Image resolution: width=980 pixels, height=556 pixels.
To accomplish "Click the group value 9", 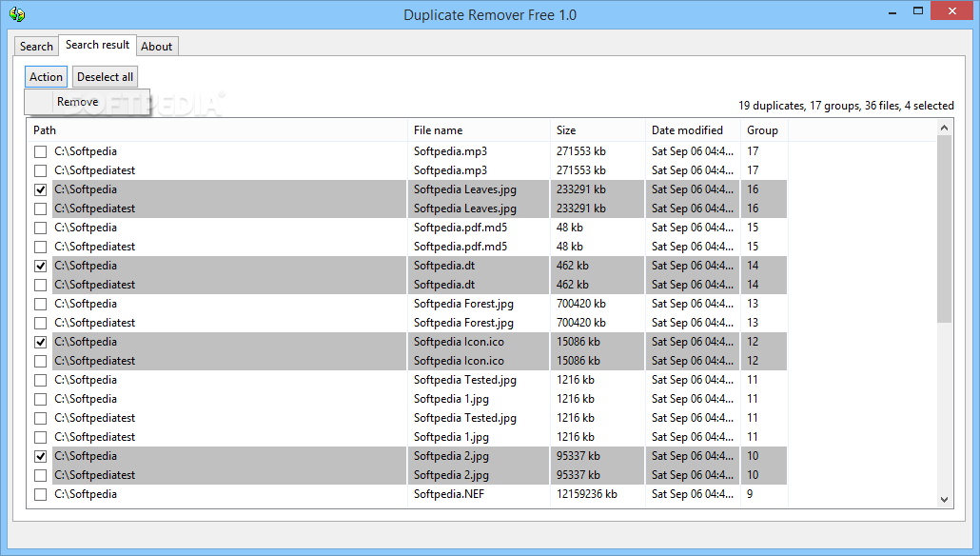I will 750,494.
